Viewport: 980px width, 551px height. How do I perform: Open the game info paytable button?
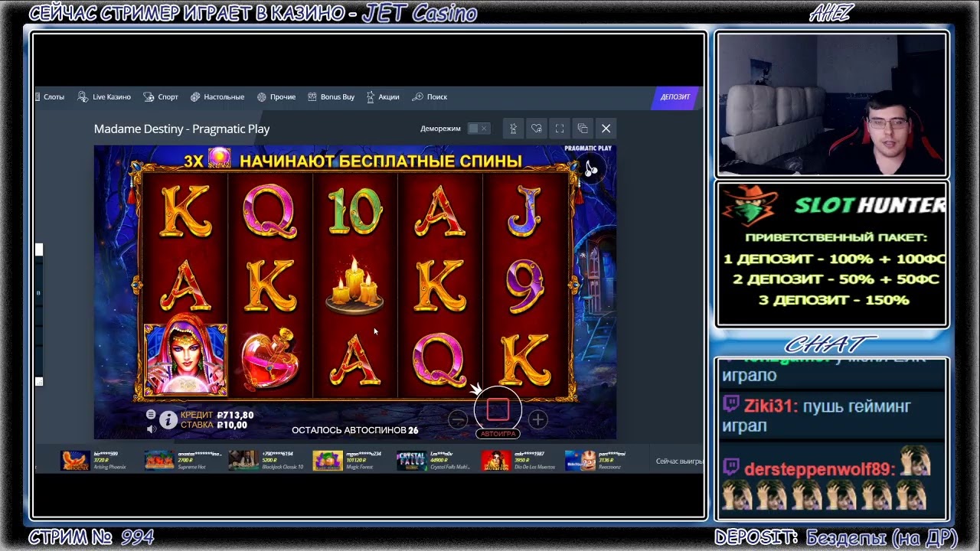pyautogui.click(x=168, y=419)
